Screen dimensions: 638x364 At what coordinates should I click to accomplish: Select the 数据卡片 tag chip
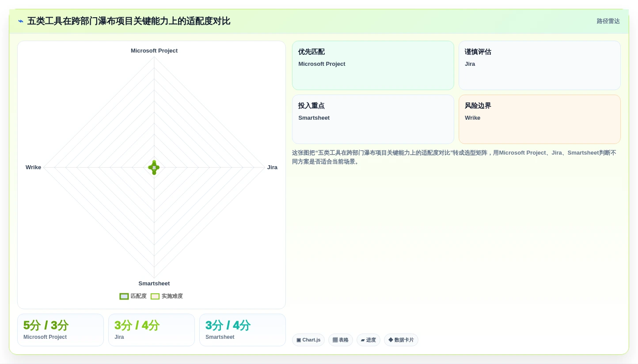coord(401,340)
